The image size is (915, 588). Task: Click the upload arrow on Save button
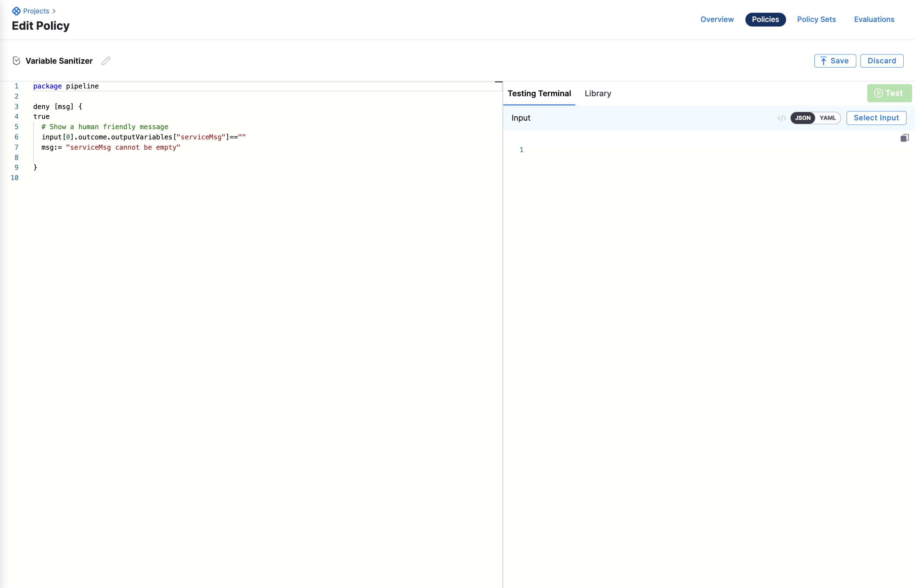[x=824, y=61]
